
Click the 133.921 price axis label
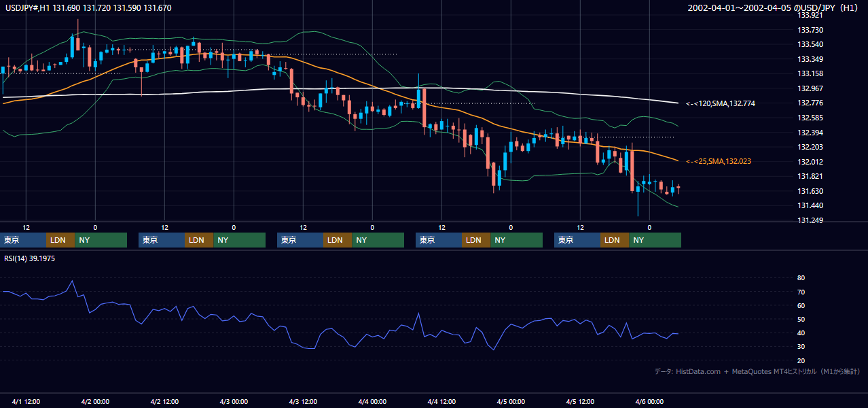[x=810, y=15]
